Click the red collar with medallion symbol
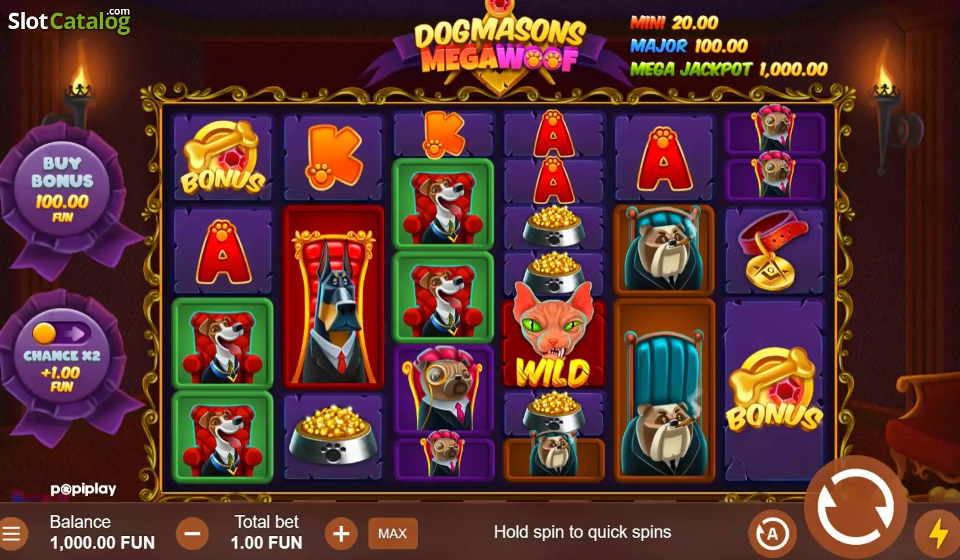Screen dimensions: 960x560 [774, 251]
